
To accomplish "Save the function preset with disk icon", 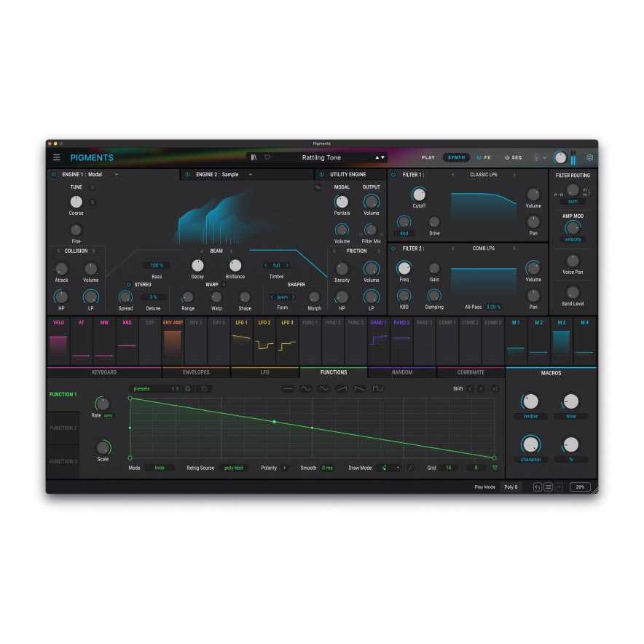I will (188, 388).
